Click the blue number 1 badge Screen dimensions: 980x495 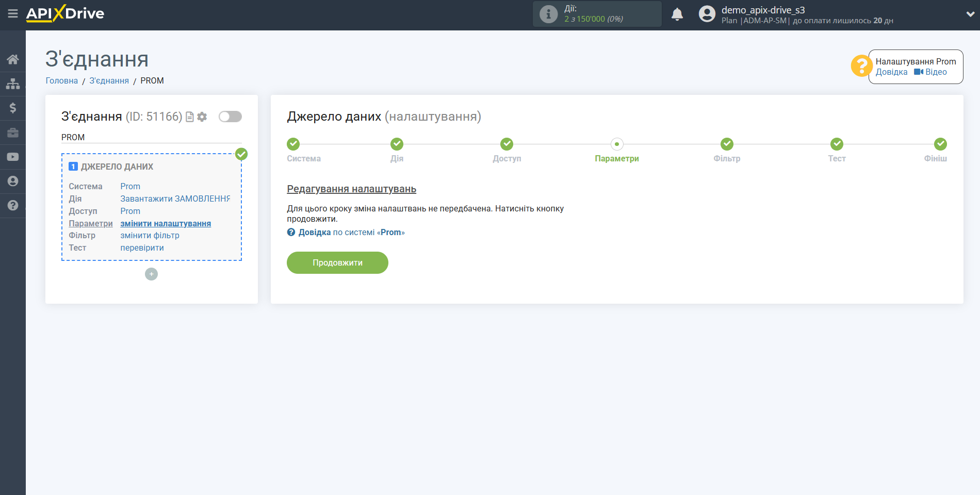pyautogui.click(x=73, y=167)
